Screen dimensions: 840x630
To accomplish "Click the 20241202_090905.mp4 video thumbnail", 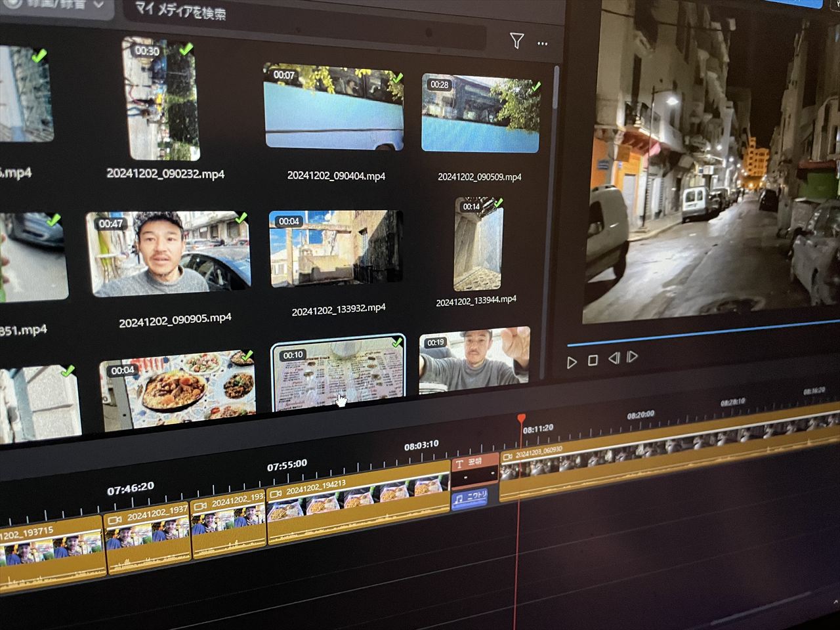I will click(x=169, y=253).
